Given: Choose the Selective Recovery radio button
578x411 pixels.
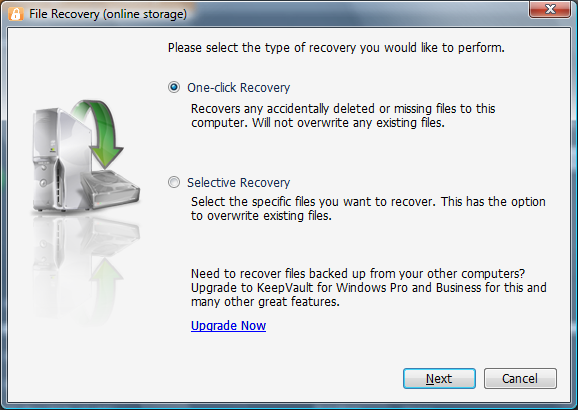Looking at the screenshot, I should tap(174, 182).
